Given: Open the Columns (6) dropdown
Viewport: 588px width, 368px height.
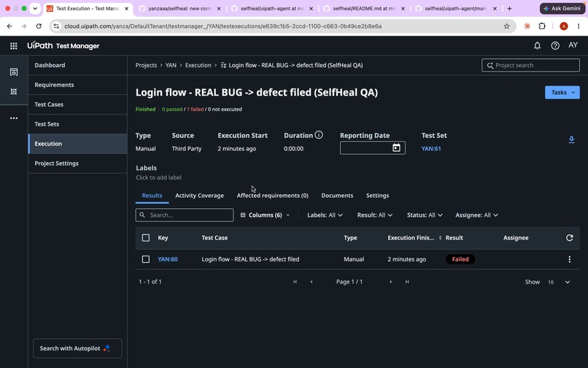Looking at the screenshot, I should tap(265, 215).
